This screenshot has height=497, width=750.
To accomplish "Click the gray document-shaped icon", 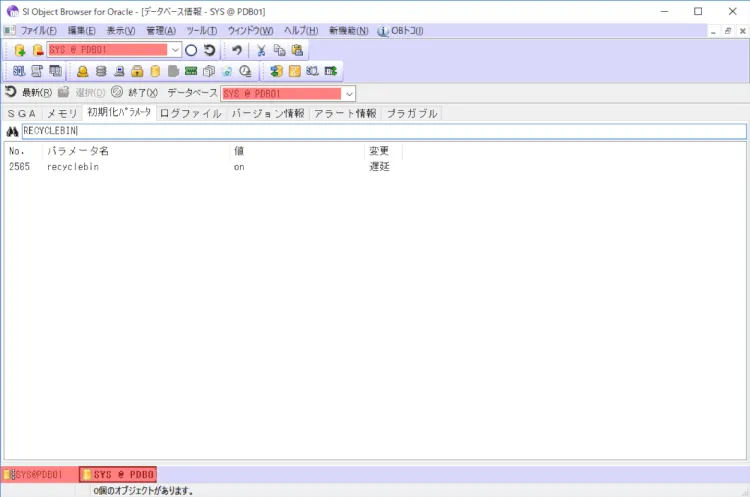I will (x=173, y=72).
